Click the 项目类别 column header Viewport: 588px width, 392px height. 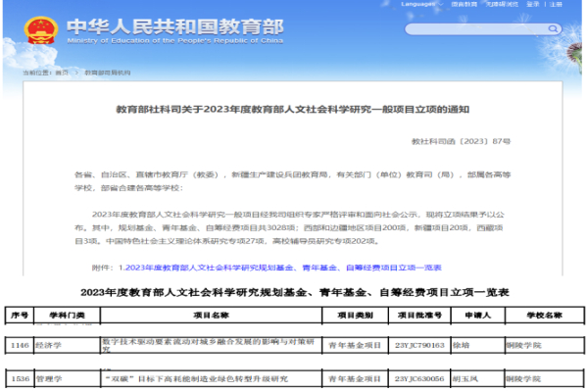pos(355,316)
